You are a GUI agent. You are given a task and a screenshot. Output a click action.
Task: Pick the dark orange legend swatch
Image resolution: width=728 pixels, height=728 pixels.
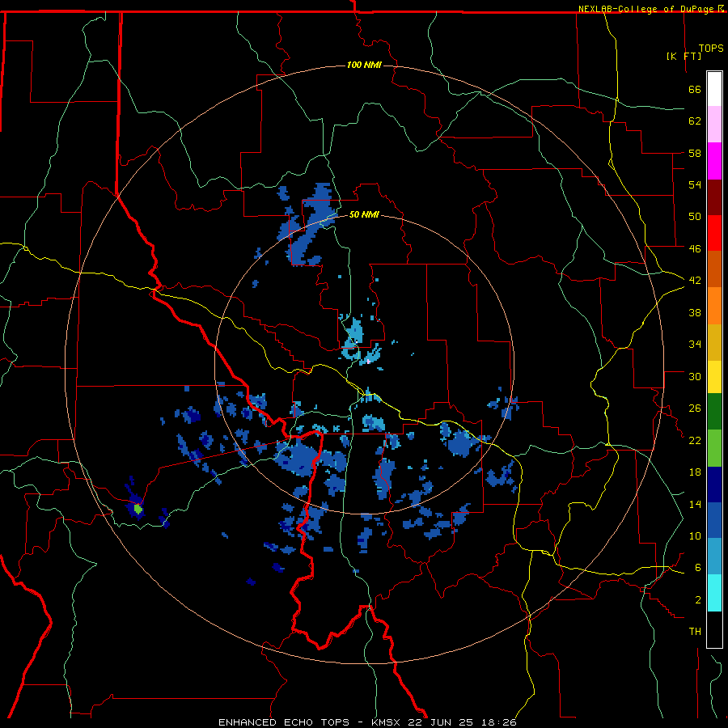[714, 269]
